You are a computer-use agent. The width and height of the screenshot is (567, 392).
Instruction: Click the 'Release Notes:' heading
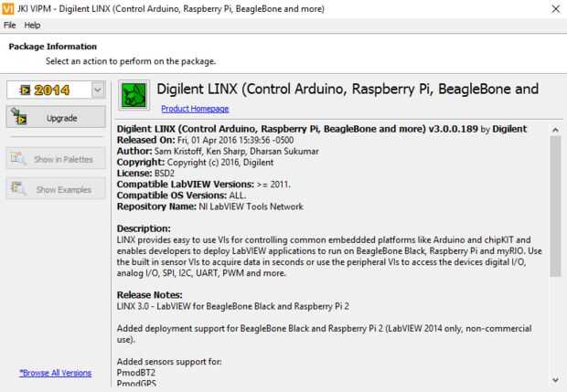pos(149,295)
